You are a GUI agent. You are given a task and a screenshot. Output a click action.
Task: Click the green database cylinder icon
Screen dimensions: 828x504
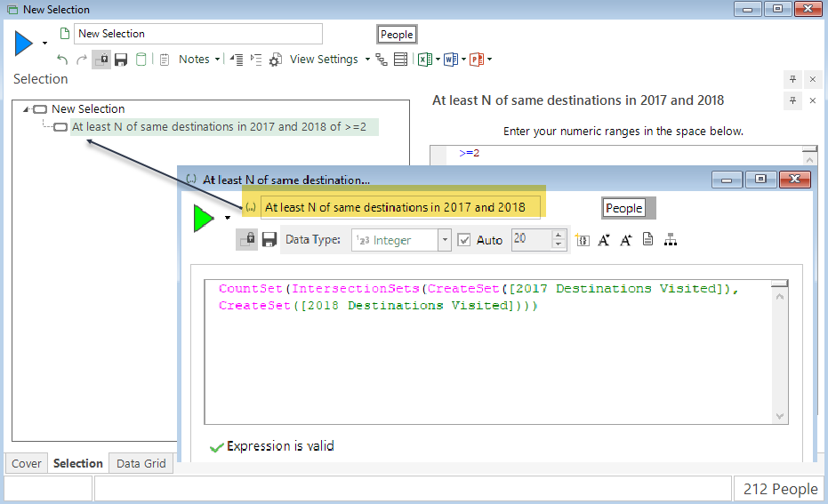point(141,60)
